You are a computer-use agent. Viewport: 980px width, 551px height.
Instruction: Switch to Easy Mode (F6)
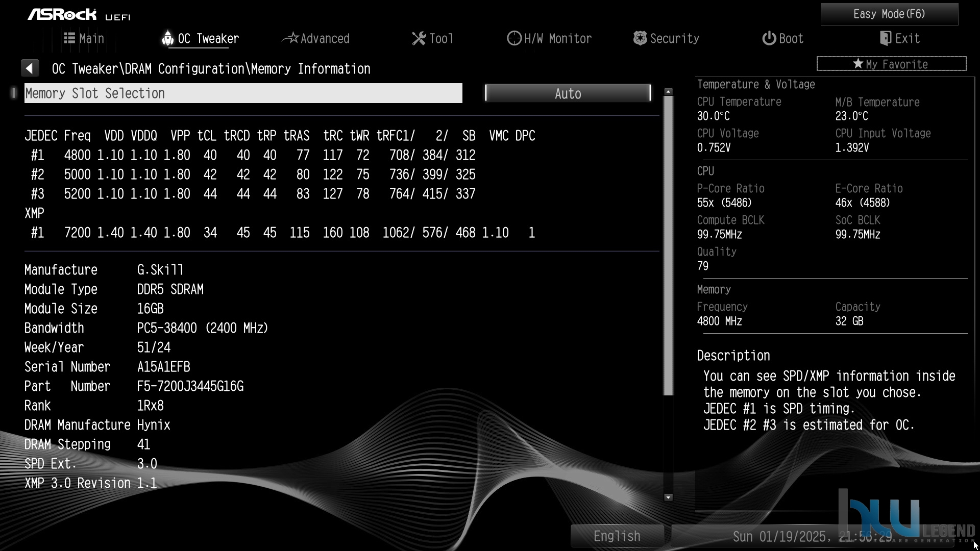pos(889,14)
